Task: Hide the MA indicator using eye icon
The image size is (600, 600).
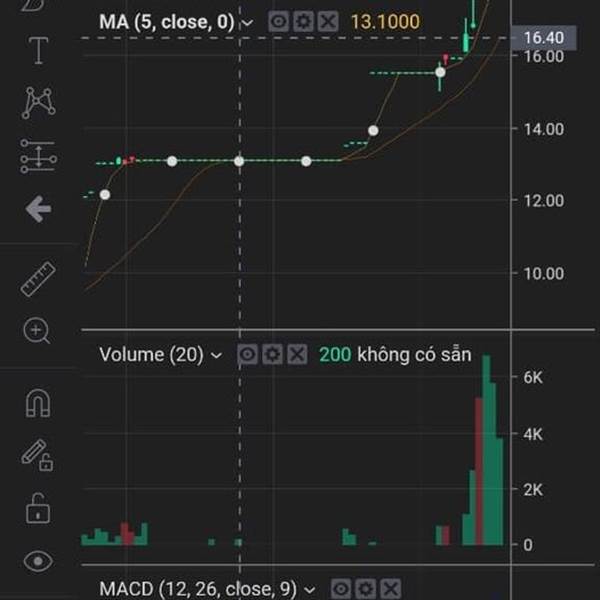Action: click(x=278, y=22)
